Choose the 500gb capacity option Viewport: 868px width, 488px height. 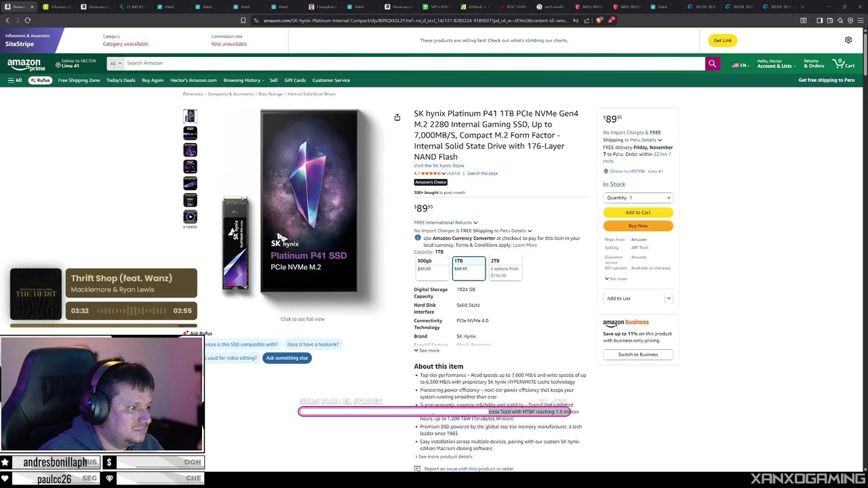click(431, 268)
